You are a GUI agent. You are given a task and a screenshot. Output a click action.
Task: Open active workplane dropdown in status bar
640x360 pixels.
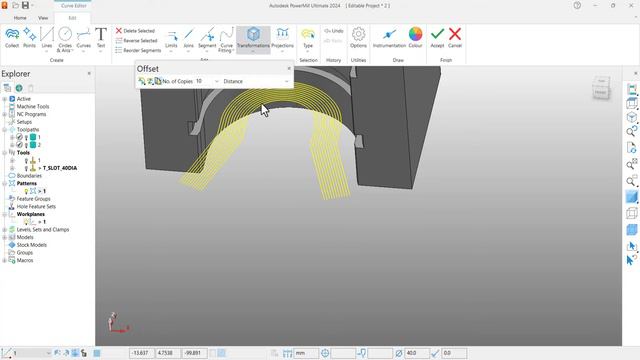coord(49,353)
